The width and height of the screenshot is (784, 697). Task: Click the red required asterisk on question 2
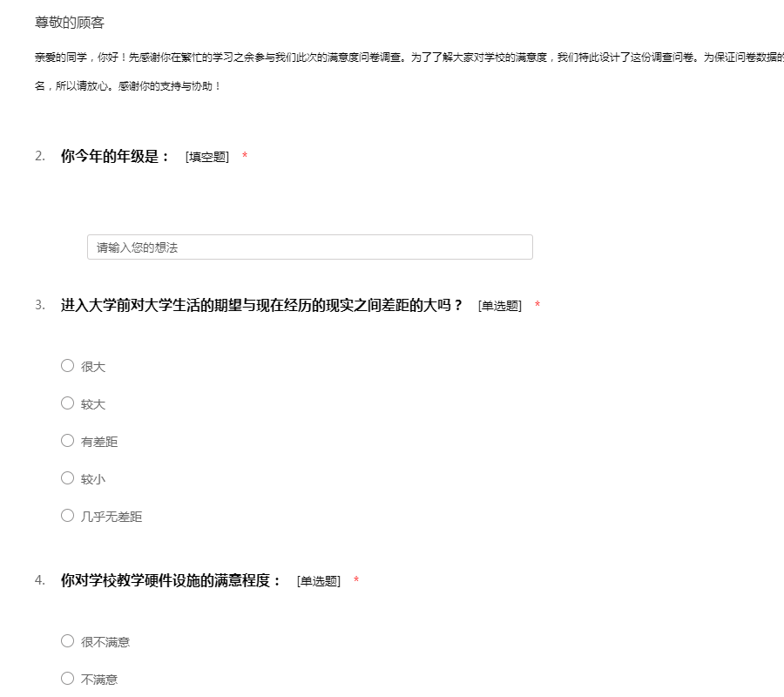point(245,157)
